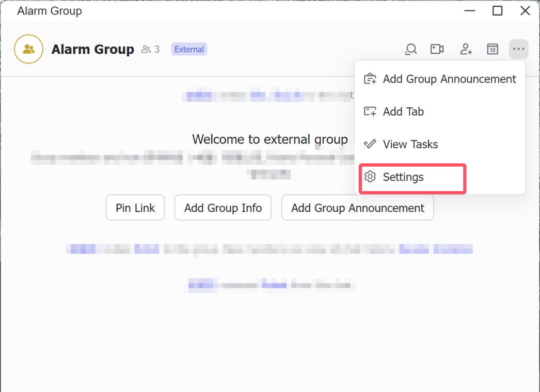Click the Add Group Announcement button below welcome text
Image resolution: width=540 pixels, height=392 pixels.
point(357,208)
